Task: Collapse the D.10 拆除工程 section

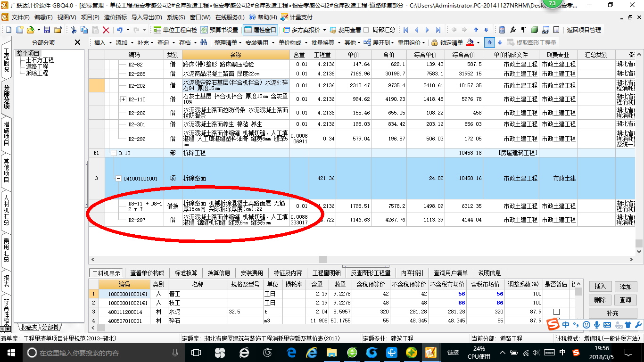Action: point(114,153)
